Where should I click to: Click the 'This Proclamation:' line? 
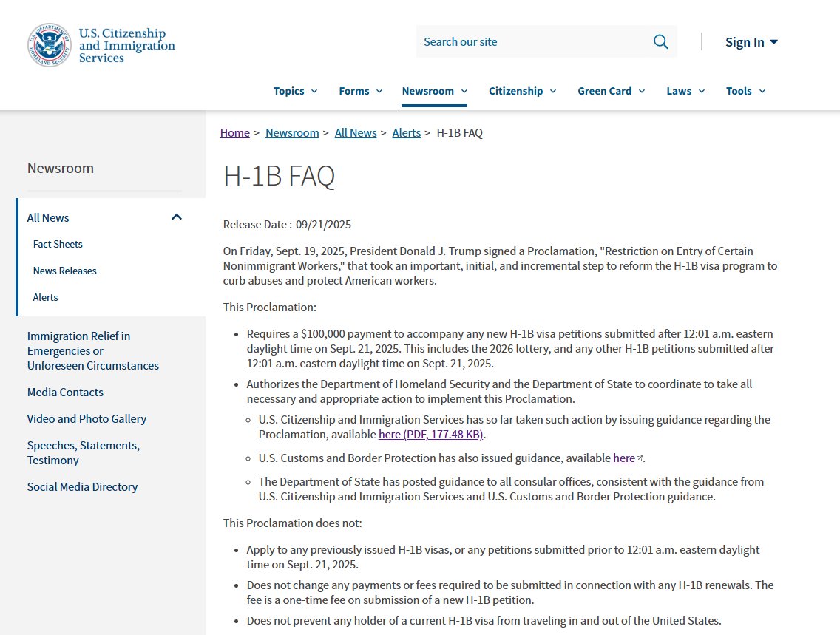coord(270,308)
